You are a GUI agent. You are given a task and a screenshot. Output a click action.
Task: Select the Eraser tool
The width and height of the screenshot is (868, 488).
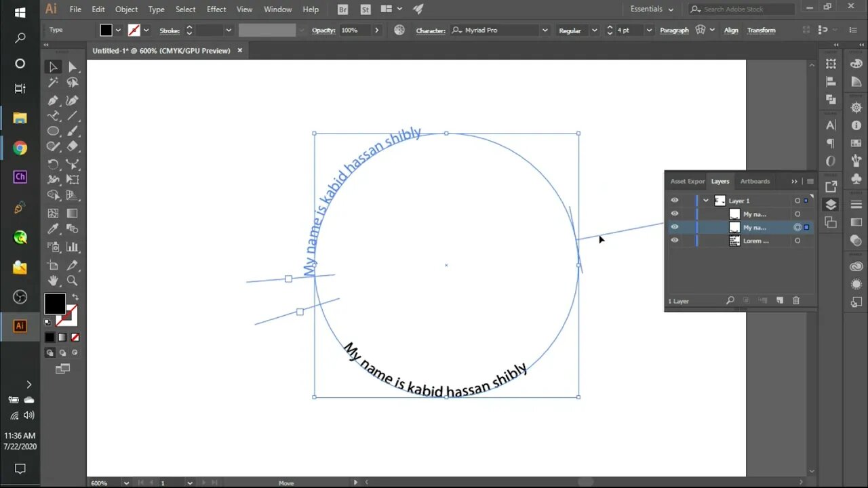tap(73, 146)
